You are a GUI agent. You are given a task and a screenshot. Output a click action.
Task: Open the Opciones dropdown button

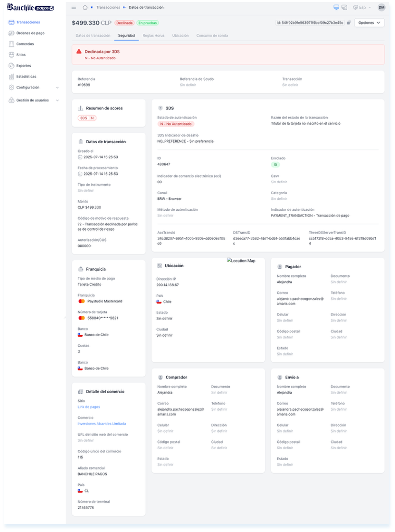click(x=369, y=23)
